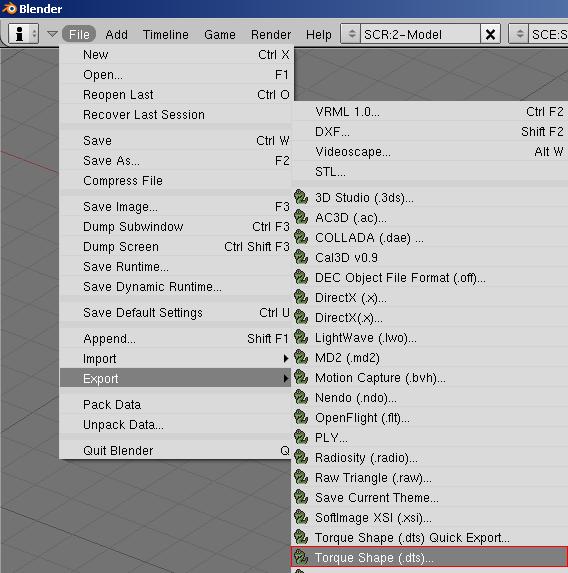The width and height of the screenshot is (568, 573).
Task: Click python icon beside LightWave (.lwo)
Action: pos(301,337)
